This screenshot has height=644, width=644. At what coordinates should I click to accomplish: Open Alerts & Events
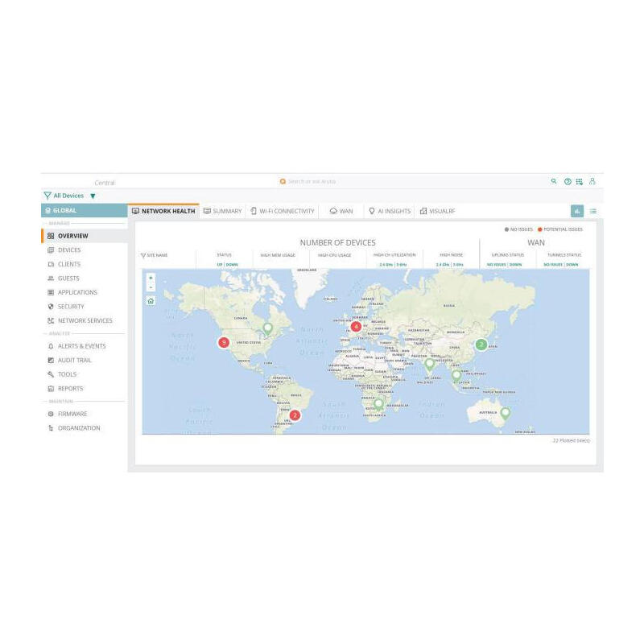(x=79, y=345)
